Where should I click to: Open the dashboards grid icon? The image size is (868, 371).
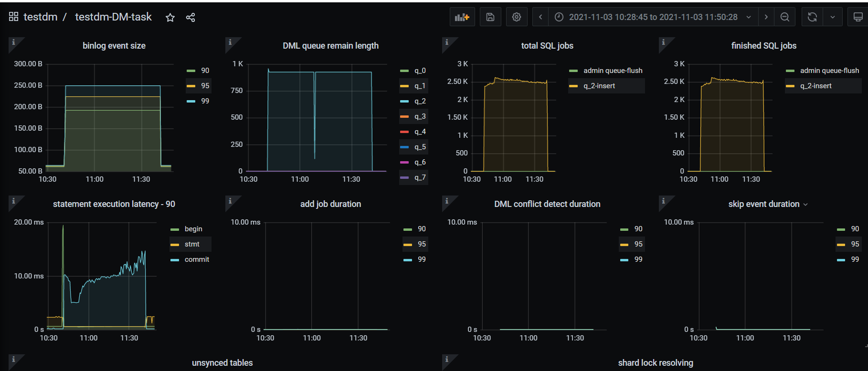[x=13, y=17]
